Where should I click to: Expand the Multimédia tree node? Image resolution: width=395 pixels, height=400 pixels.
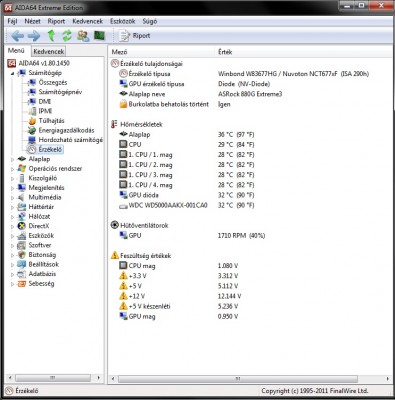[x=12, y=198]
